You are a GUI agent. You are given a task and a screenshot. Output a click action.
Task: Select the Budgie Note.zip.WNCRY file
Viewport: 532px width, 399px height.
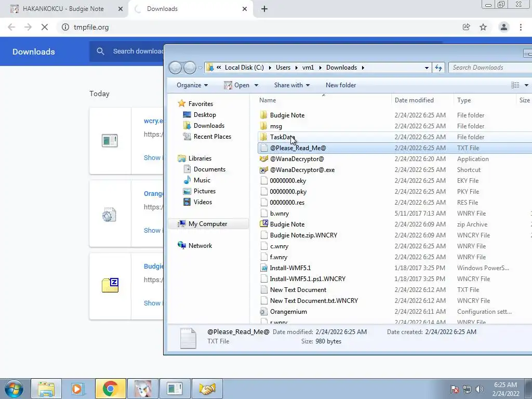pos(303,235)
